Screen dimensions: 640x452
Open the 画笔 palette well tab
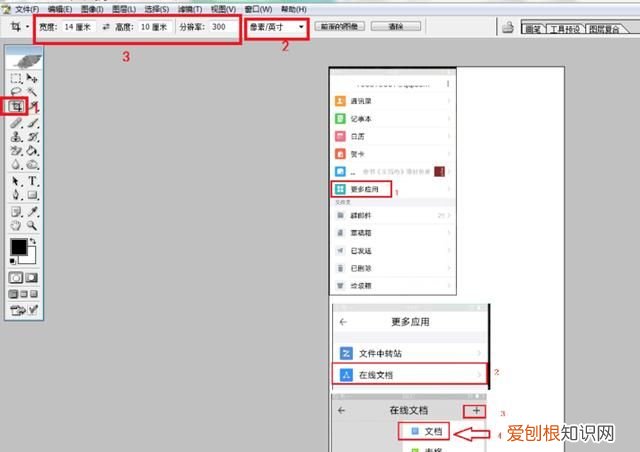(x=533, y=29)
